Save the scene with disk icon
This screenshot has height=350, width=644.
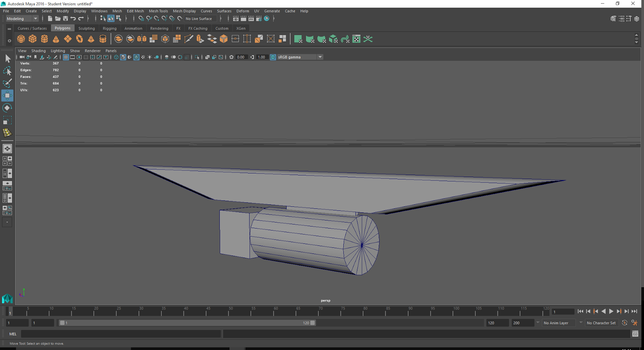(x=65, y=19)
